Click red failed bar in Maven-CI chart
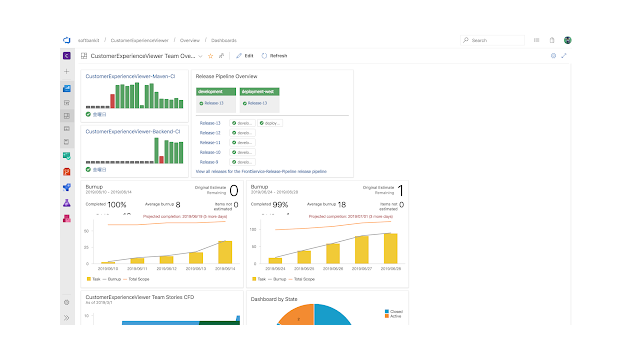This screenshot has width=630, height=360. coord(112,101)
